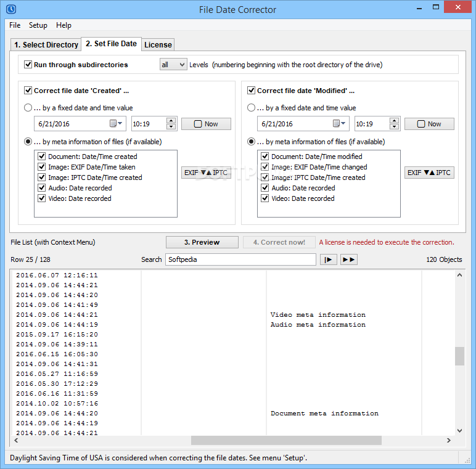Image resolution: width=476 pixels, height=469 pixels.
Task: Click file list scroll up arrow
Action: click(x=459, y=275)
